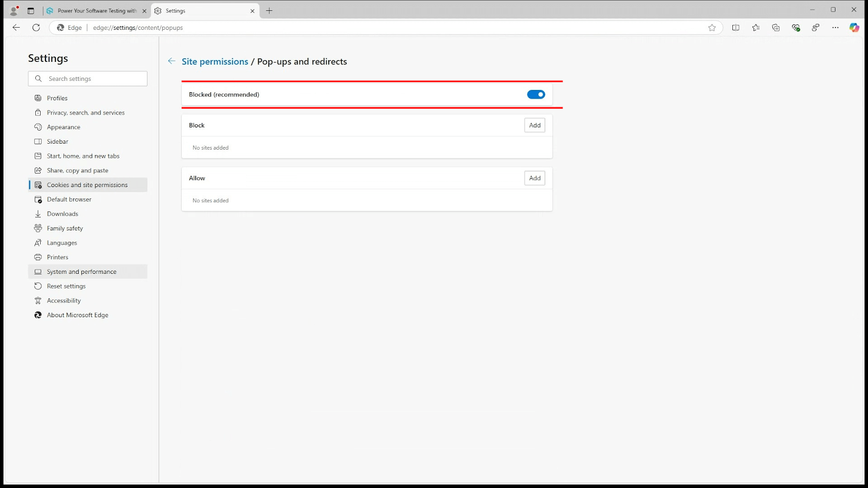Close the Settings tab
Viewport: 868px width, 488px height.
(252, 11)
